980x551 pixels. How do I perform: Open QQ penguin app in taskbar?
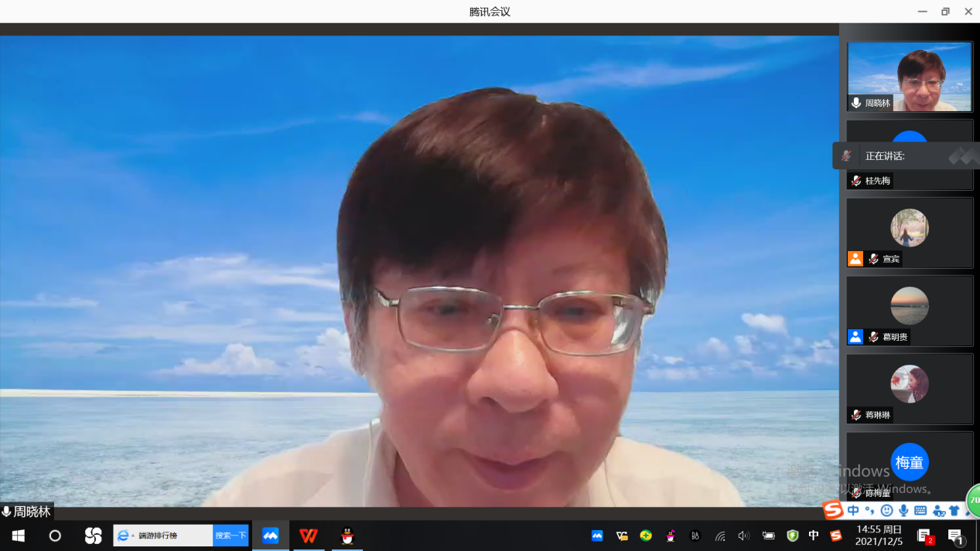(347, 536)
